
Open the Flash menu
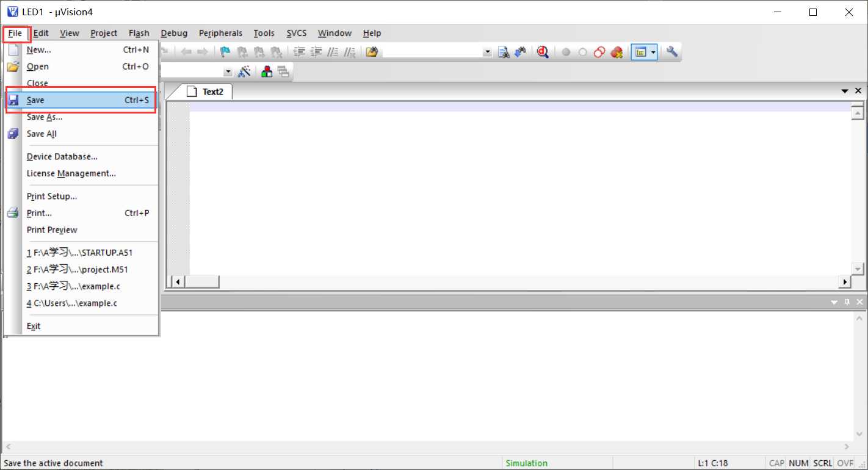click(139, 33)
